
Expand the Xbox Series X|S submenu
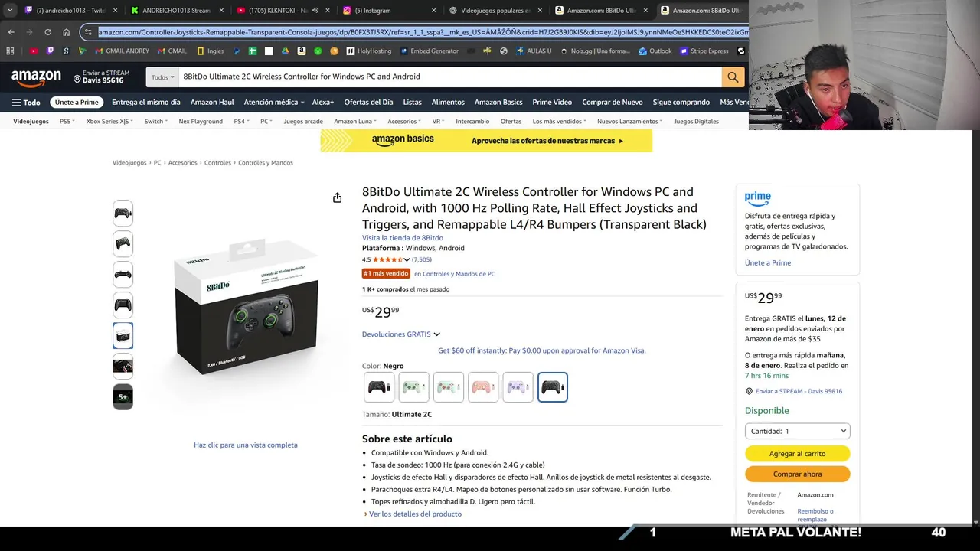(x=109, y=122)
